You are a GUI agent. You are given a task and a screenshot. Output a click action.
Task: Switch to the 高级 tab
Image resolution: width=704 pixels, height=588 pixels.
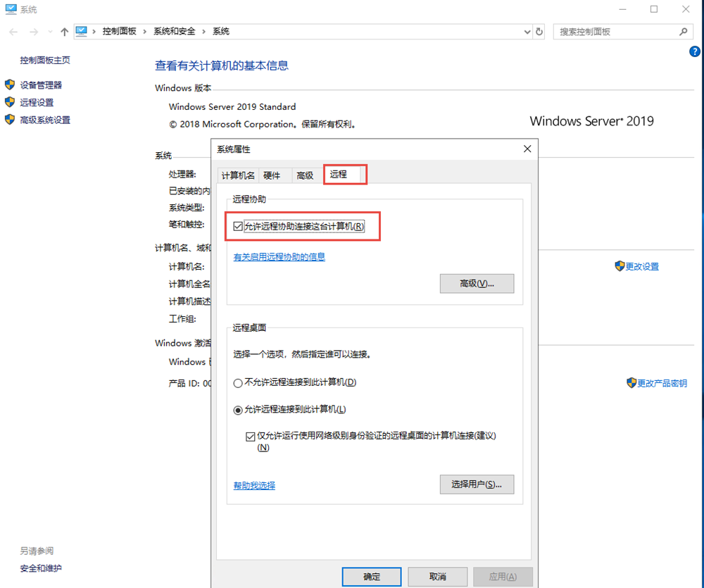point(305,175)
